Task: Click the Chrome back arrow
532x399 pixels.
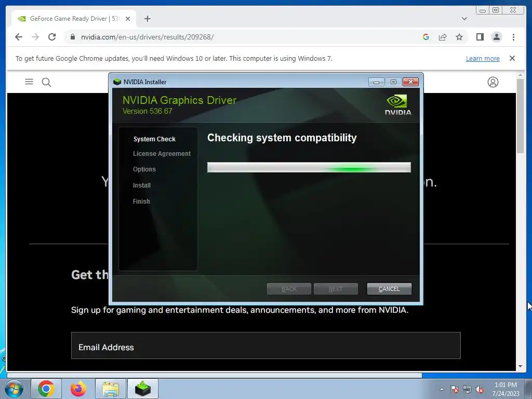Action: pos(19,37)
